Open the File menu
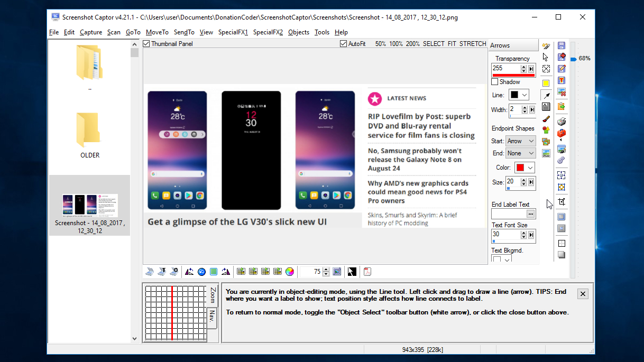Image resolution: width=644 pixels, height=362 pixels. (x=54, y=32)
